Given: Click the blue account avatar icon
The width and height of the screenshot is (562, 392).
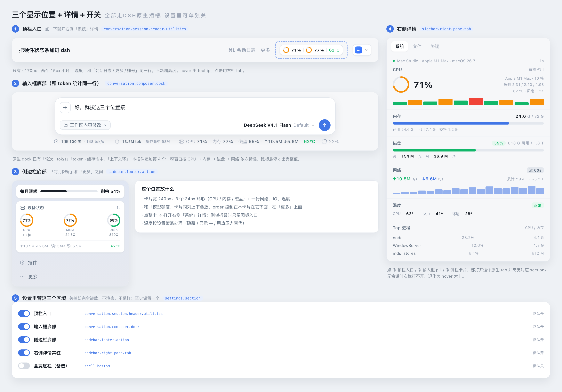Looking at the screenshot, I should pos(358,50).
